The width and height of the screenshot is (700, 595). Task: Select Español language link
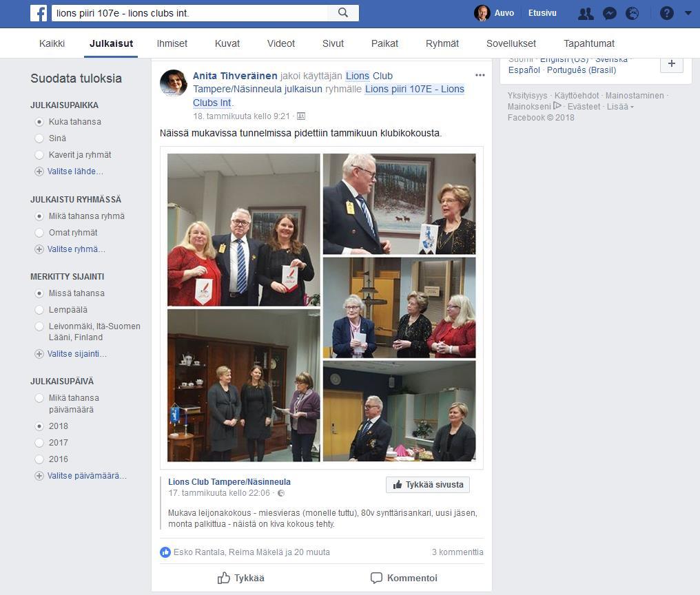click(524, 70)
